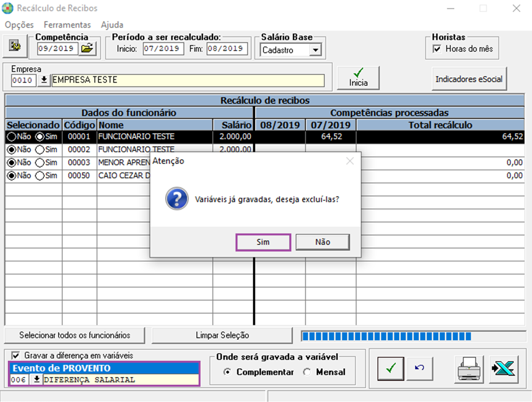Click the 64,52 cell under 07/2019
Viewport: 532px width, 402px height.
pyautogui.click(x=331, y=137)
